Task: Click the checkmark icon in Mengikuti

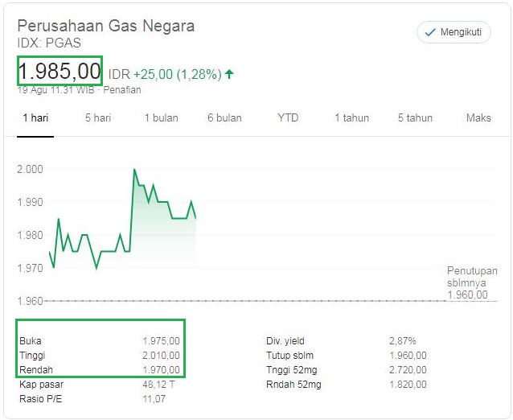Action: pos(429,32)
